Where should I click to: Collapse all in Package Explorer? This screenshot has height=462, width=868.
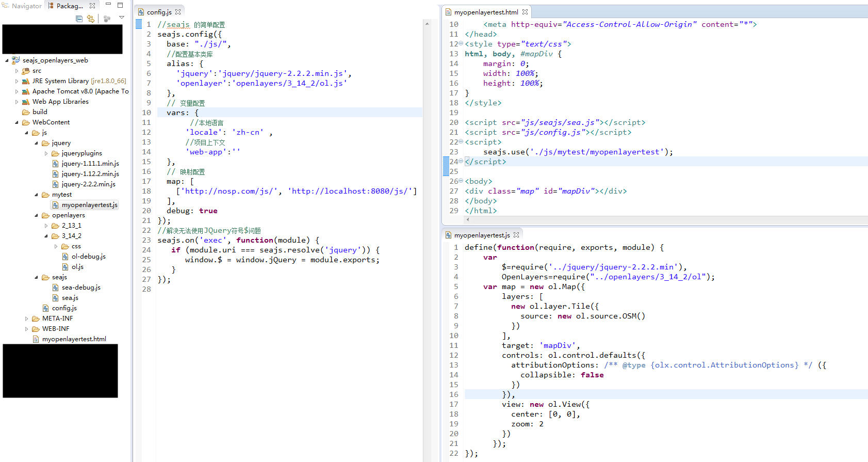point(79,19)
